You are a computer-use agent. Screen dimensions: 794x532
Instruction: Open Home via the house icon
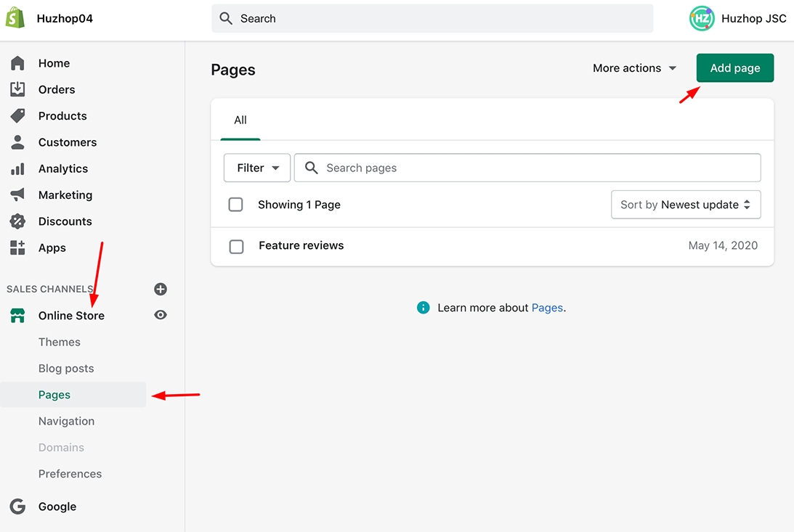click(x=17, y=63)
